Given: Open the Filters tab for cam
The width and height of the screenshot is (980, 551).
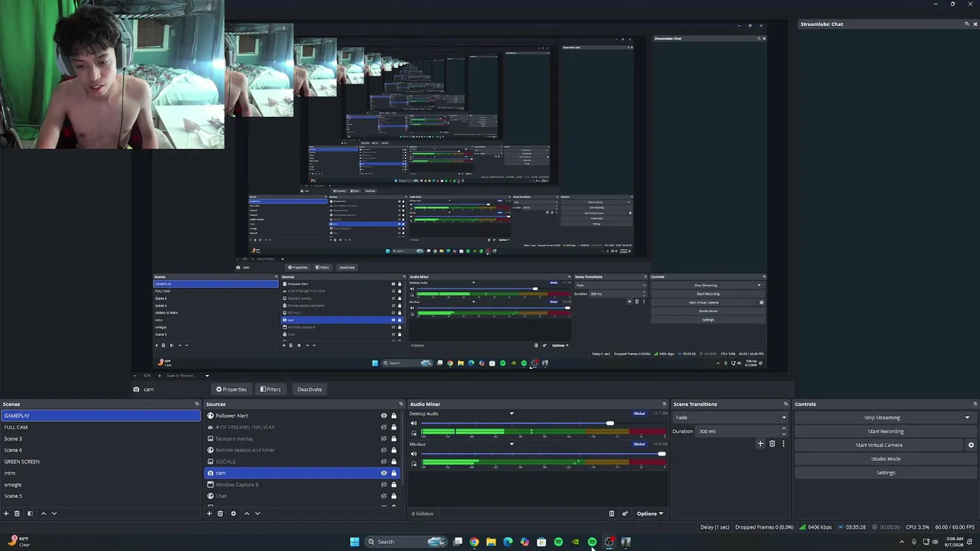Looking at the screenshot, I should pyautogui.click(x=270, y=390).
